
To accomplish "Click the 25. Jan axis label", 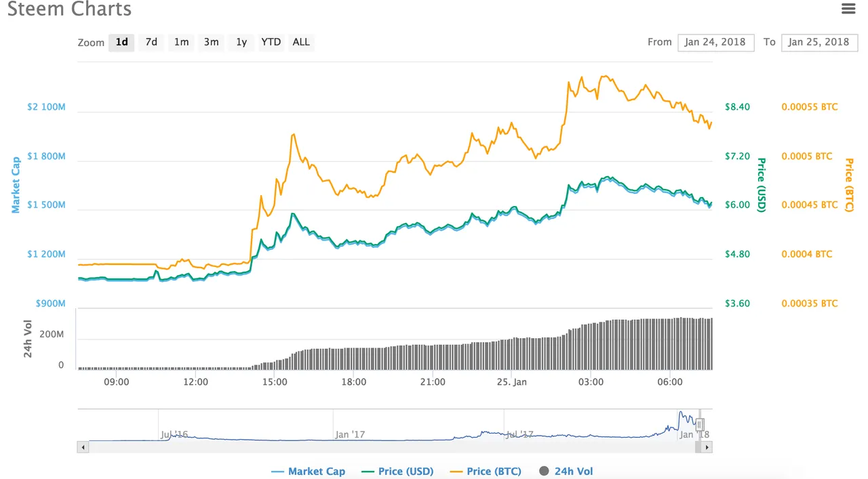I will point(511,382).
